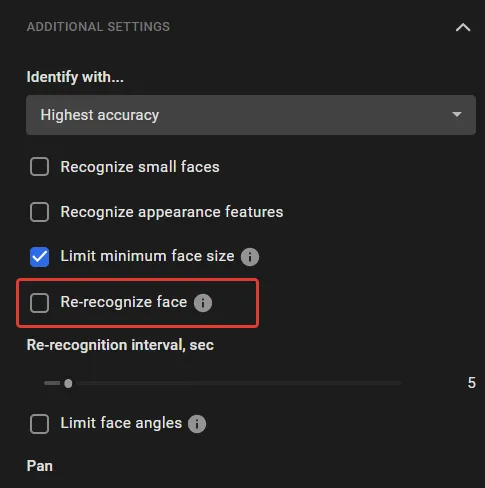Click the ADDITIONAL SETTINGS header text

[x=98, y=27]
